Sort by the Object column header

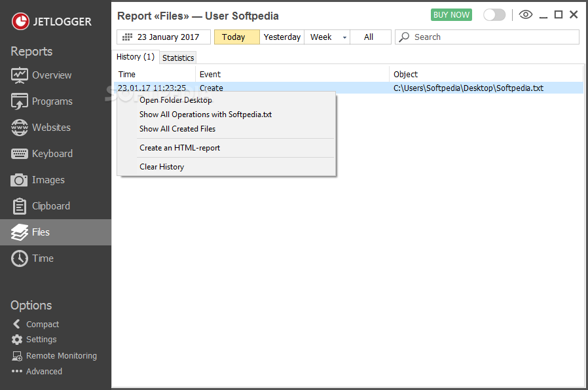pyautogui.click(x=487, y=74)
